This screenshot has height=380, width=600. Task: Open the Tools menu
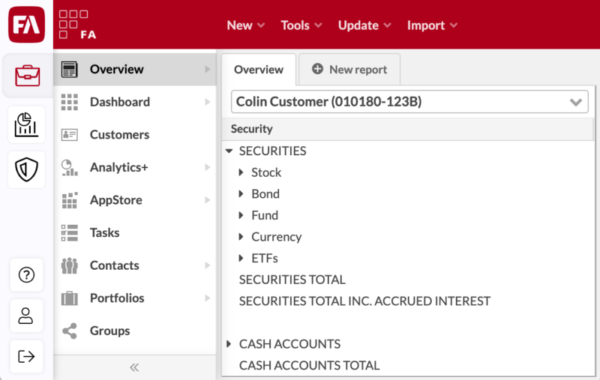pyautogui.click(x=301, y=25)
